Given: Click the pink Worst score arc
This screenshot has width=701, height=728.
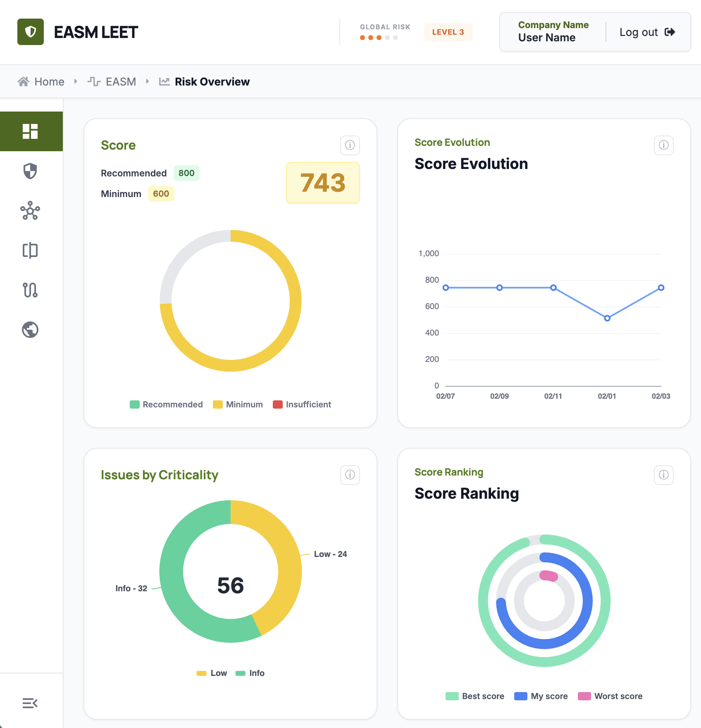Looking at the screenshot, I should pos(549,576).
